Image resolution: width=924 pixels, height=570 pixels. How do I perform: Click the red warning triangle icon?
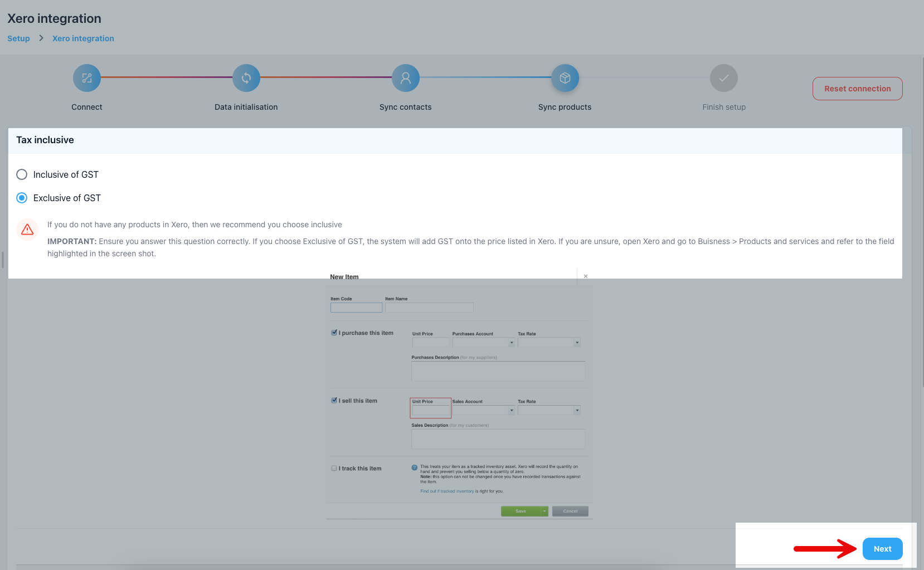(27, 230)
